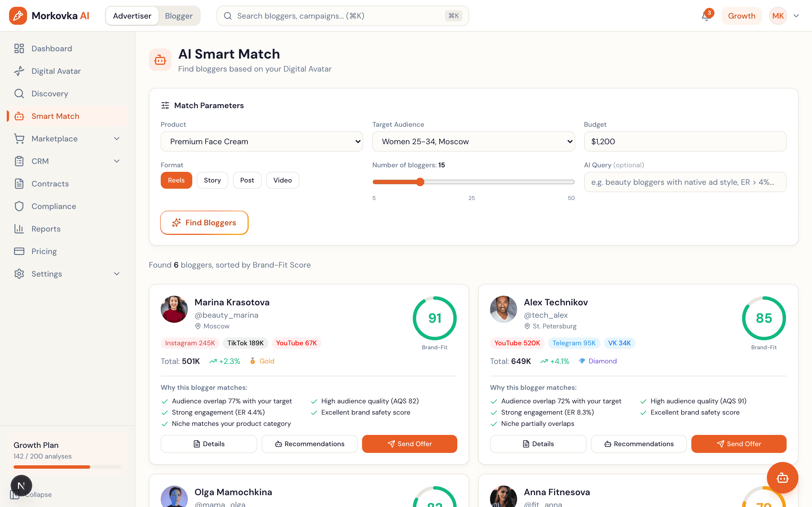
Task: Click Find Bloggers button
Action: pos(204,222)
